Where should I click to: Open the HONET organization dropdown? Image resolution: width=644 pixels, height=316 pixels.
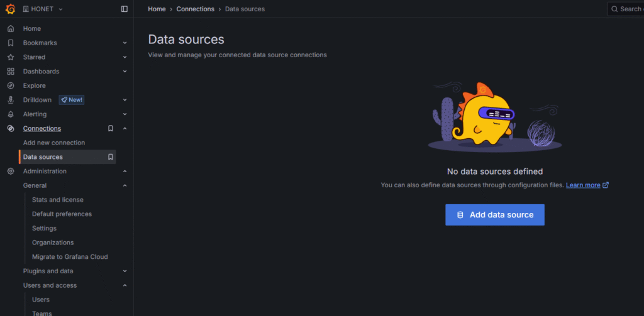[x=43, y=9]
